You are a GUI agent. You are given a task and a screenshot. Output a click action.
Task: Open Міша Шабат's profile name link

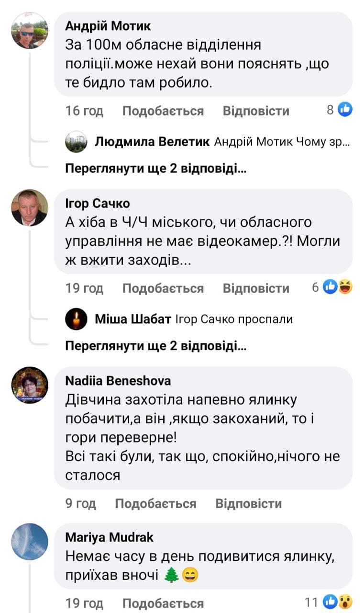(132, 319)
